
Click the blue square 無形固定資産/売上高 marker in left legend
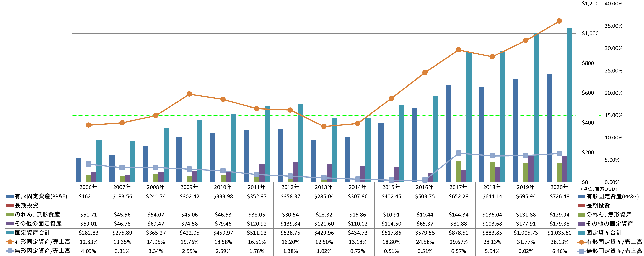pos(10,251)
